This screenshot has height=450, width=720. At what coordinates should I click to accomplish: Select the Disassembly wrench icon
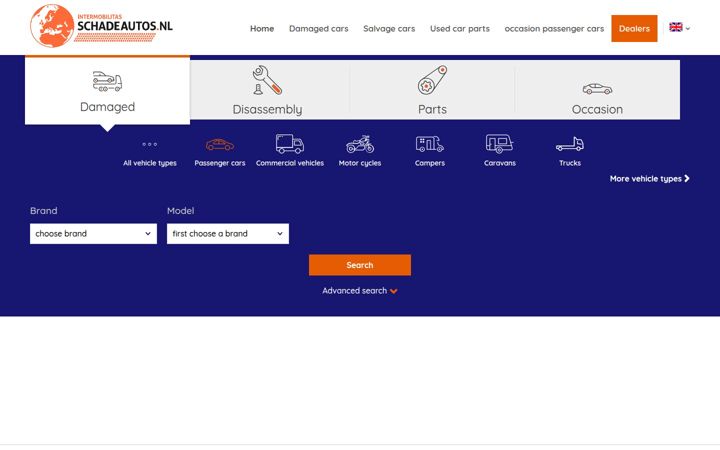267,80
